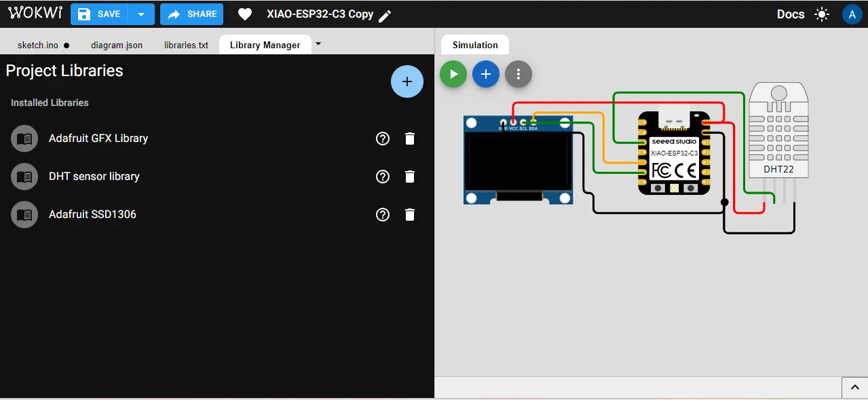Delete DHT sensor library
Screen dimensions: 868x400
click(410, 177)
